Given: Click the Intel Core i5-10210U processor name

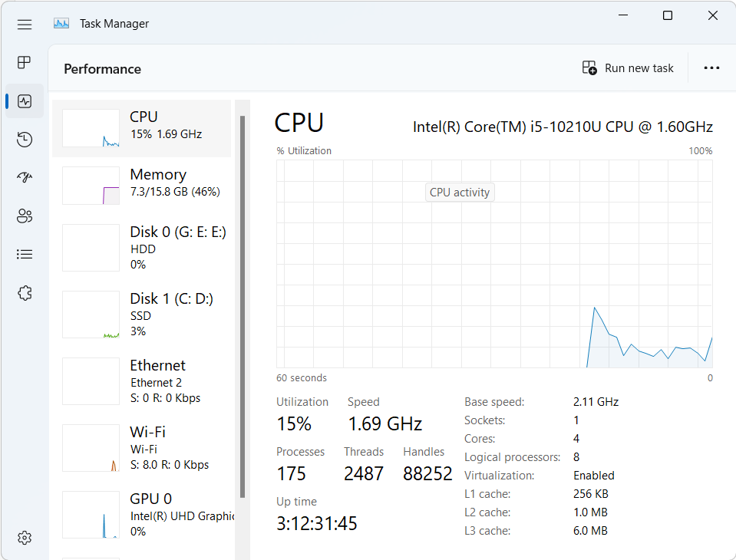Looking at the screenshot, I should tap(563, 127).
